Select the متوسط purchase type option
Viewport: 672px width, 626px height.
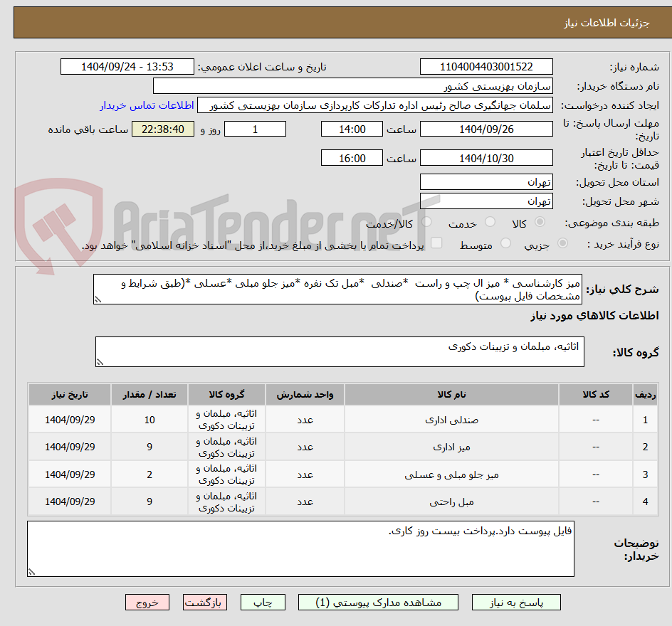(x=506, y=243)
